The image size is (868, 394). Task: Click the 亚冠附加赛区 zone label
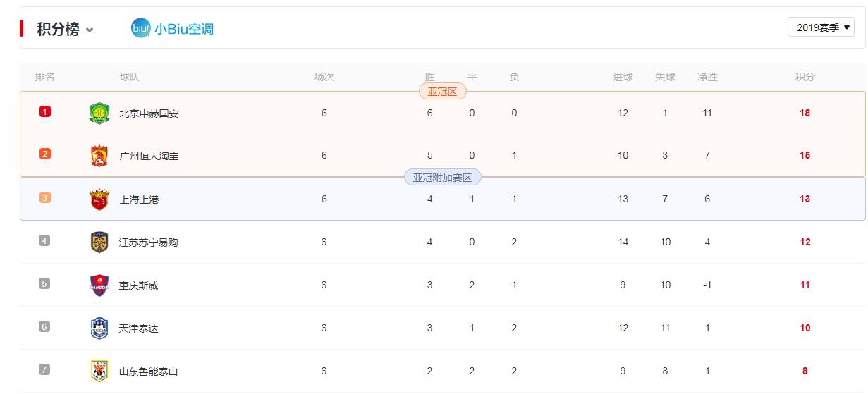click(x=442, y=178)
